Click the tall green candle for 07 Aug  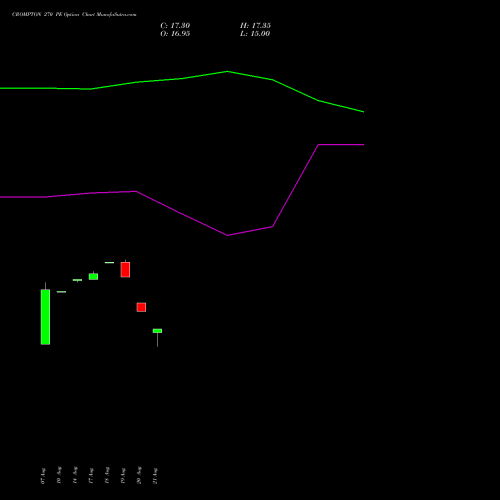coord(45,317)
